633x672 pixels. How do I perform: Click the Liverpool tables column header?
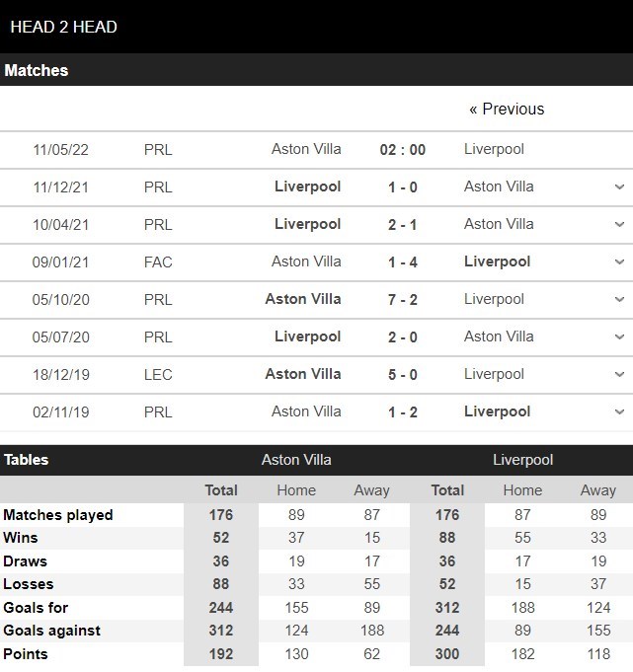tap(522, 460)
